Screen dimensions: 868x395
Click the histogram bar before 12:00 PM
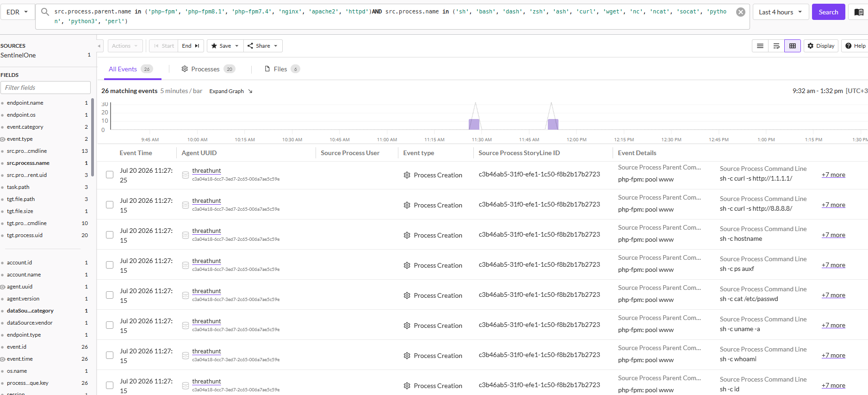553,124
